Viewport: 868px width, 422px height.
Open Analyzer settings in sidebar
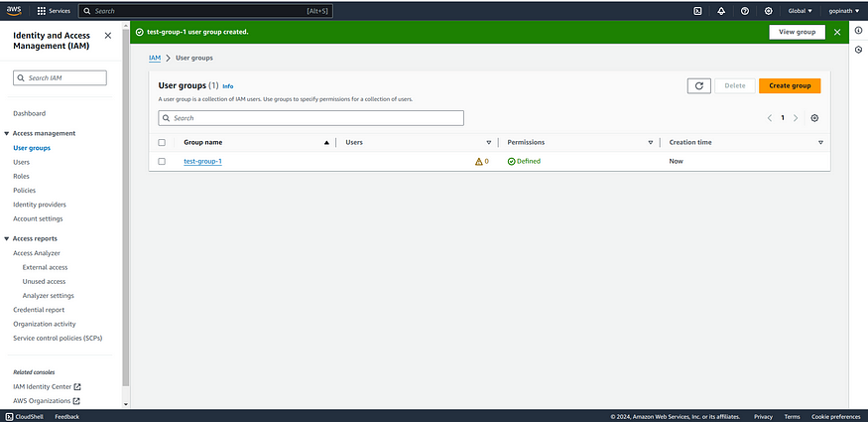point(49,296)
